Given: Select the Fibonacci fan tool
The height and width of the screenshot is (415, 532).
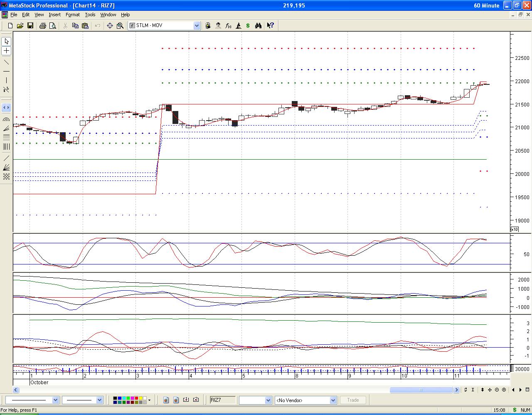Looking at the screenshot, I should point(6,128).
